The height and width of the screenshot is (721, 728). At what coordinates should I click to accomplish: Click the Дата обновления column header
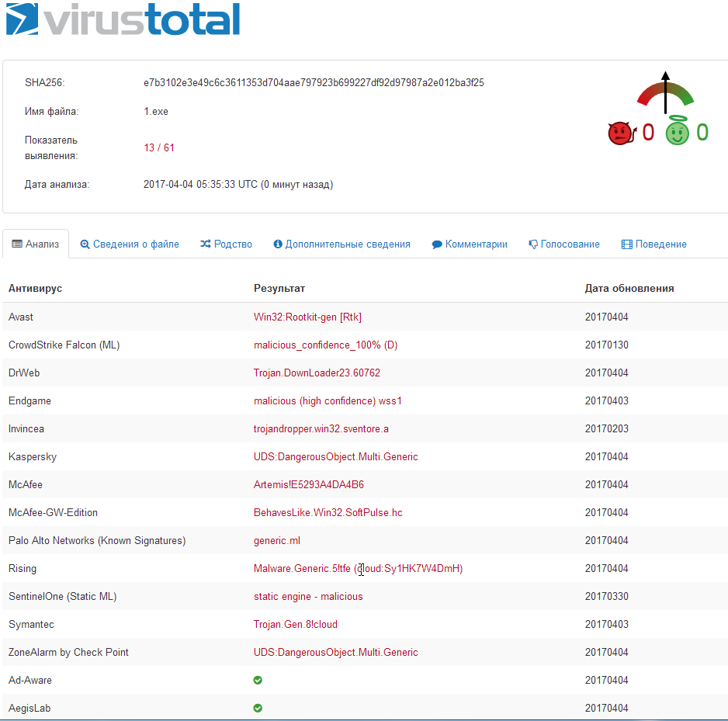629,289
